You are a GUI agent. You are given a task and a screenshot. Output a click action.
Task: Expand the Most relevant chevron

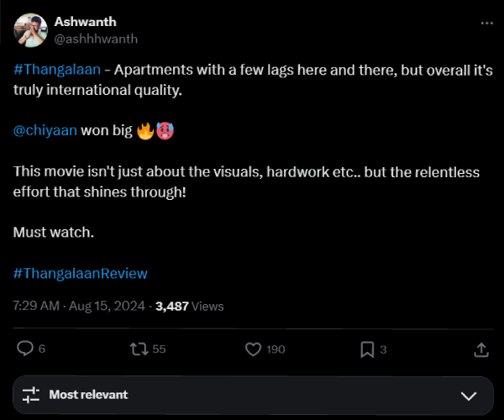470,395
